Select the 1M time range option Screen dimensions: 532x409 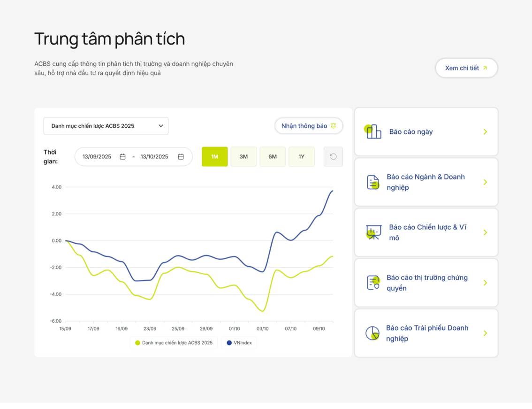coord(214,157)
